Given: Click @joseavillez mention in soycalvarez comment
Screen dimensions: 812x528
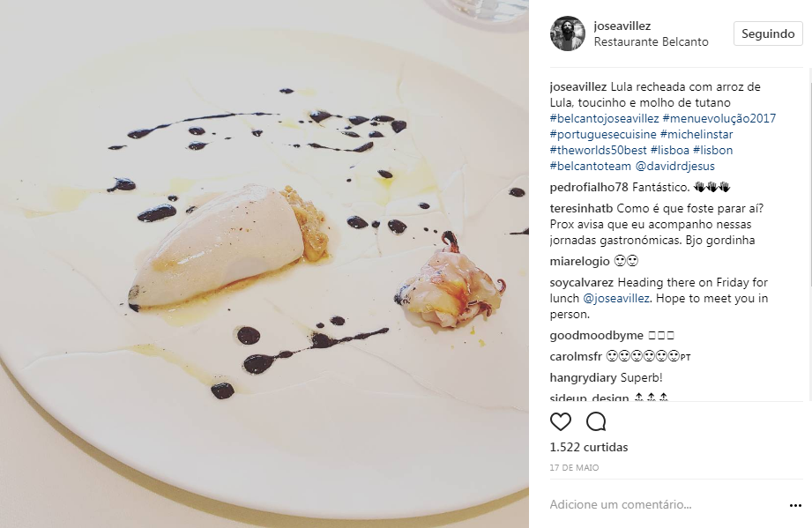Looking at the screenshot, I should point(616,299).
